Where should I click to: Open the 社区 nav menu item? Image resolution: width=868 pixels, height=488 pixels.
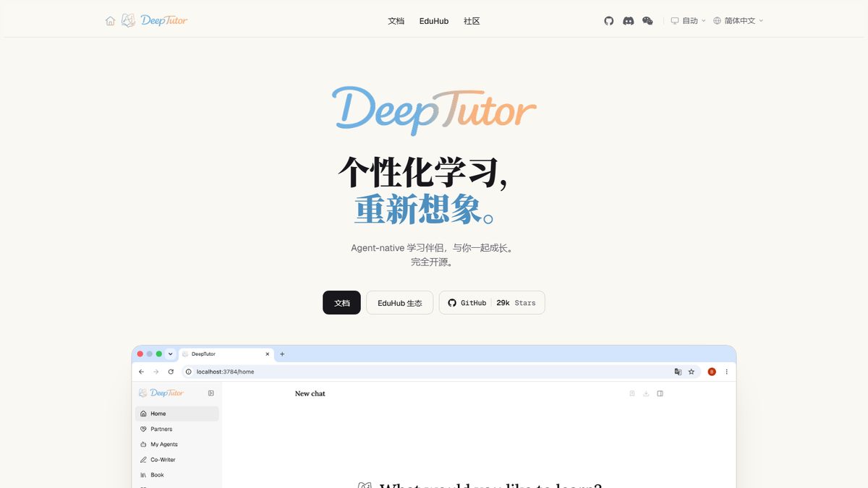point(472,21)
